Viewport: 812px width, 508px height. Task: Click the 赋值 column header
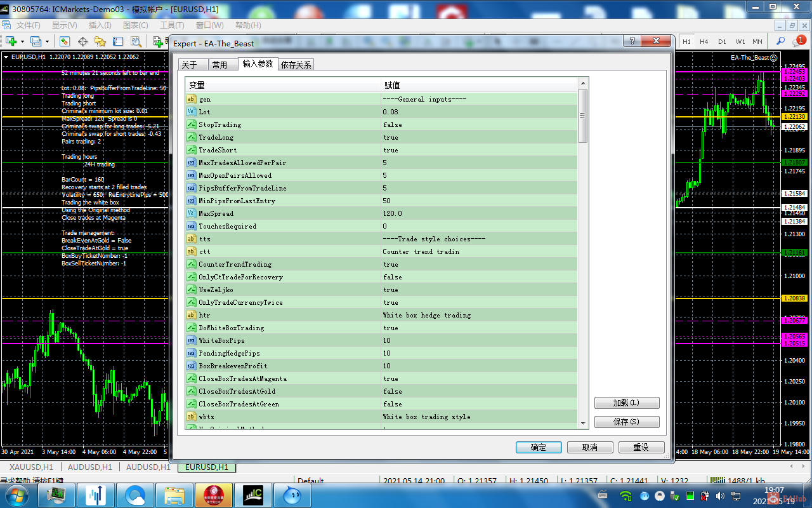(x=480, y=85)
